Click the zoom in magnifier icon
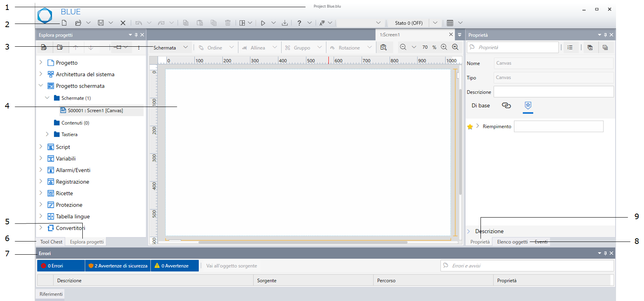Image resolution: width=644 pixels, height=301 pixels. coord(444,47)
